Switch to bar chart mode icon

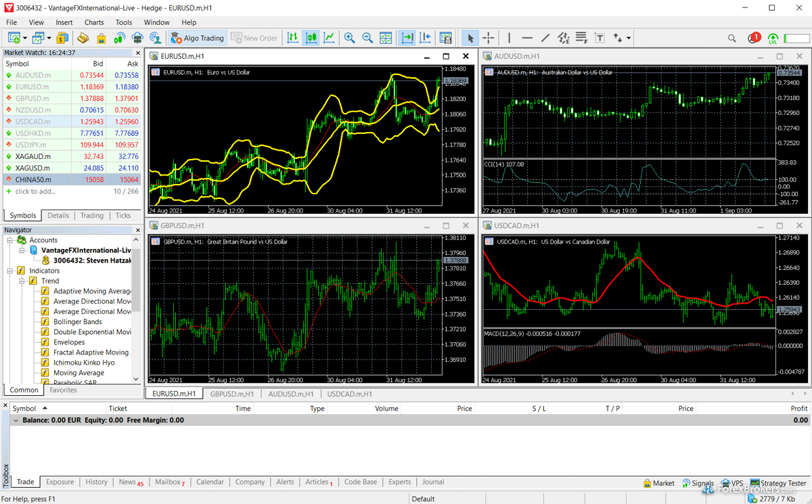[x=293, y=38]
